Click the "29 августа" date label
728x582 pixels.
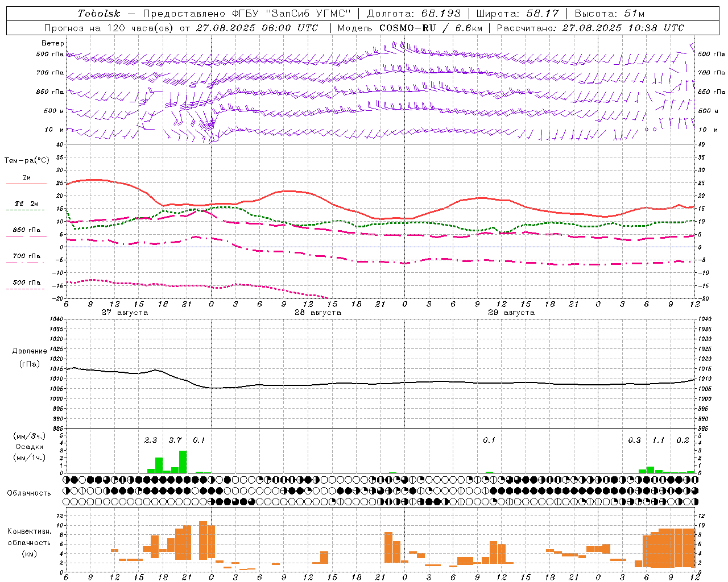[x=511, y=313]
